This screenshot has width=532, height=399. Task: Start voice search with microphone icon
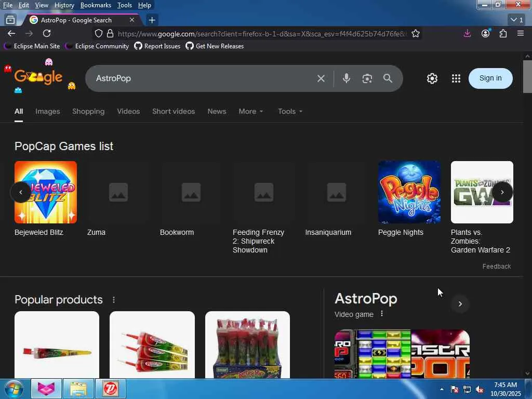[x=347, y=78]
